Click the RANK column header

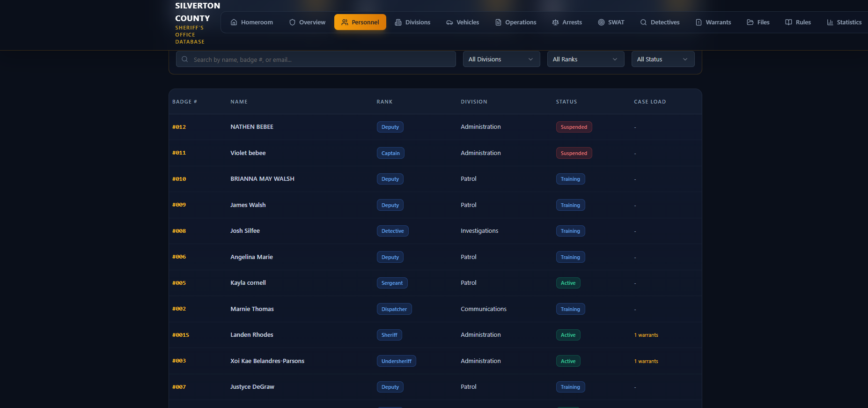coord(384,102)
